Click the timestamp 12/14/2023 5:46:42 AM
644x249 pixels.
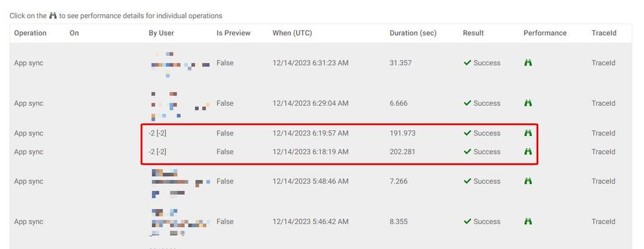(x=310, y=221)
